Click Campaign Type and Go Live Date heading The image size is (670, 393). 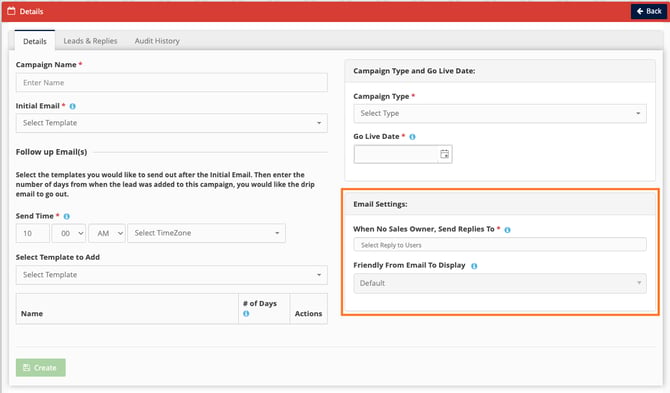tap(414, 71)
